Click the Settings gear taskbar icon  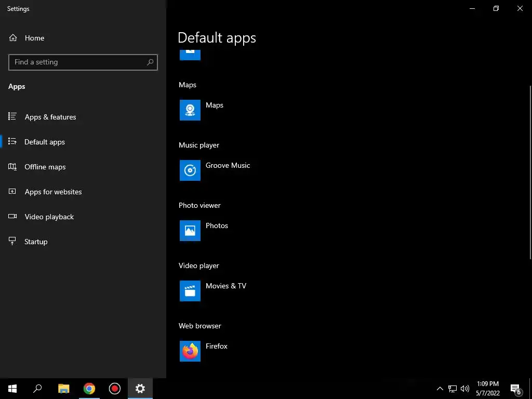[x=140, y=389]
